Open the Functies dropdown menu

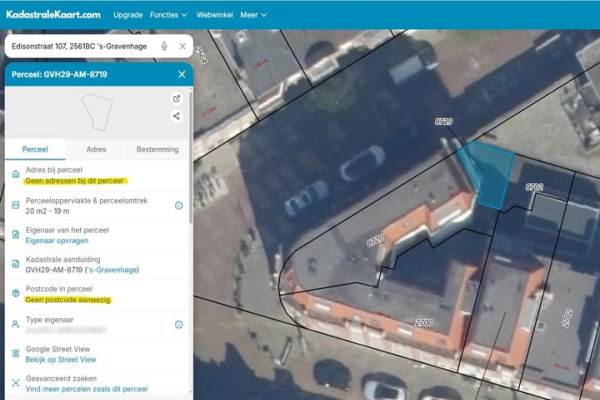point(168,16)
